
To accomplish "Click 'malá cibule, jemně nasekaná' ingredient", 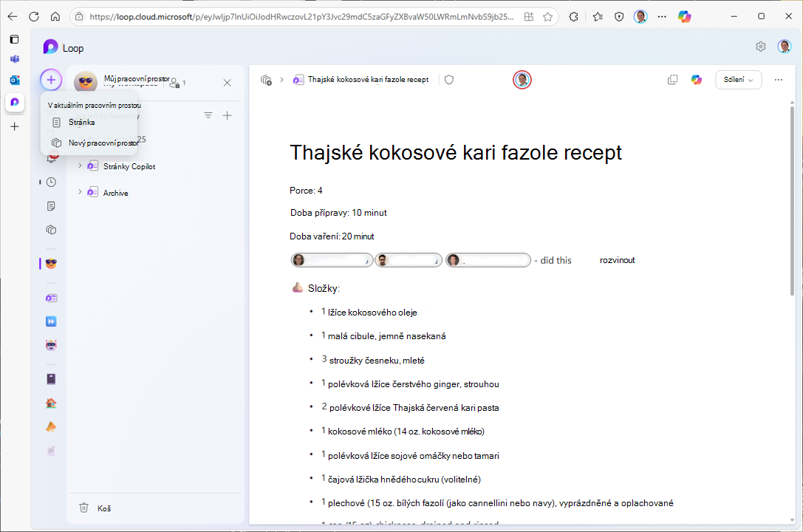I will (x=386, y=336).
